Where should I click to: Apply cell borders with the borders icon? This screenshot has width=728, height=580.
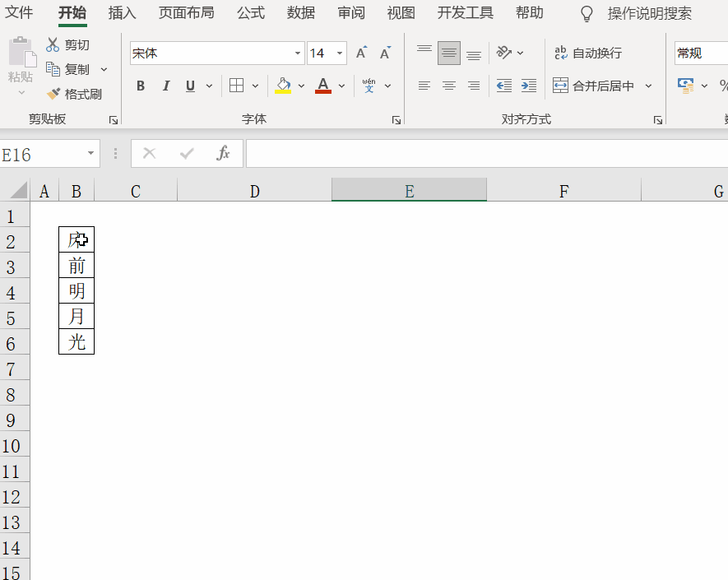click(x=237, y=86)
